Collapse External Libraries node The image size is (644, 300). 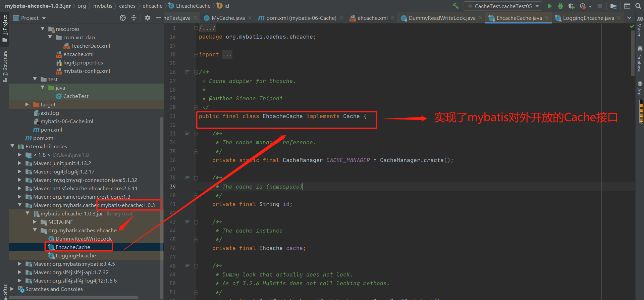(x=12, y=146)
